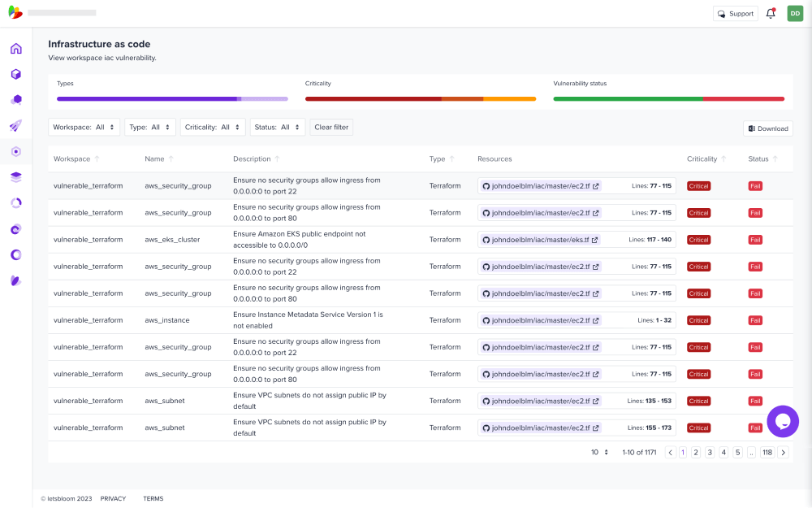This screenshot has height=508, width=812.
Task: Go to page 4
Action: point(723,453)
